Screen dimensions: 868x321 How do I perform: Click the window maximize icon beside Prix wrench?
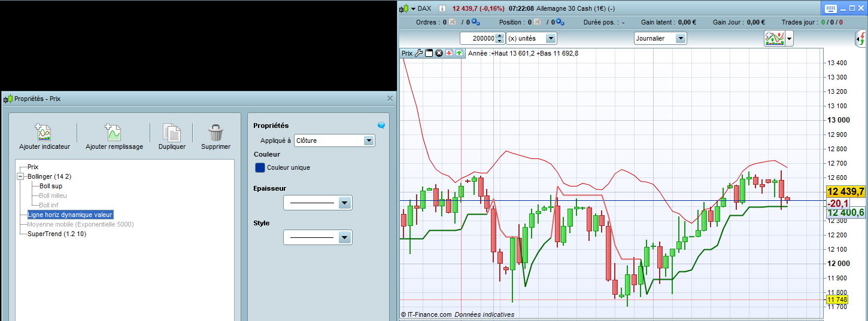pos(429,53)
